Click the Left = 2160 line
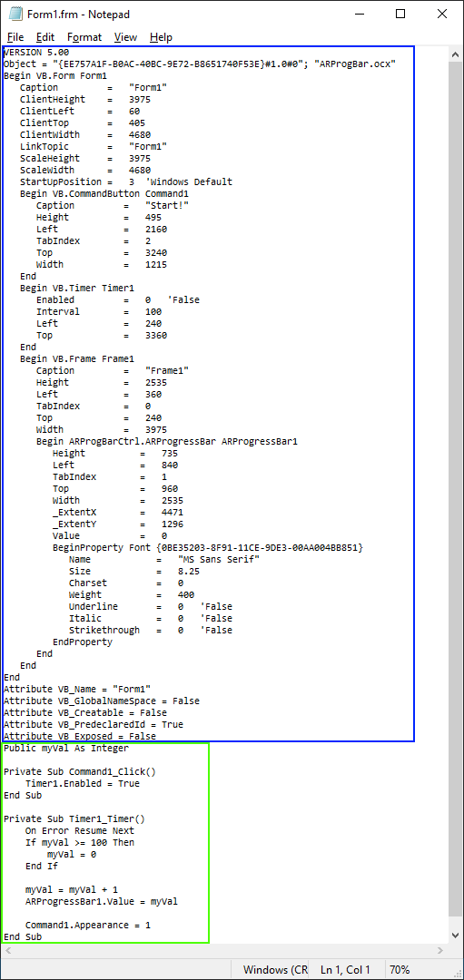The width and height of the screenshot is (464, 980). 102,230
